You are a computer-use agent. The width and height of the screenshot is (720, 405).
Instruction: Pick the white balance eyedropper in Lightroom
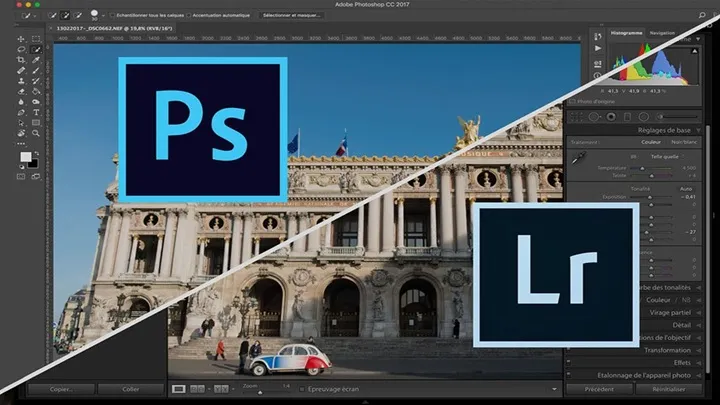tap(579, 158)
